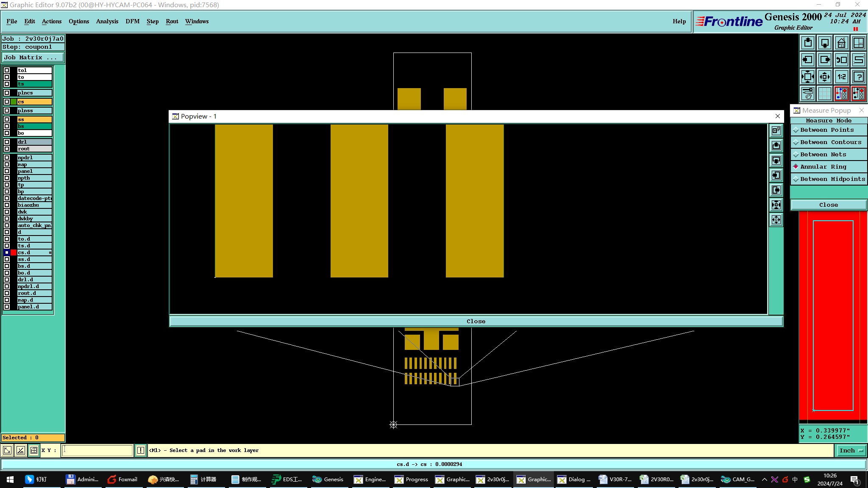Open the Job Matrix selector

point(33,58)
